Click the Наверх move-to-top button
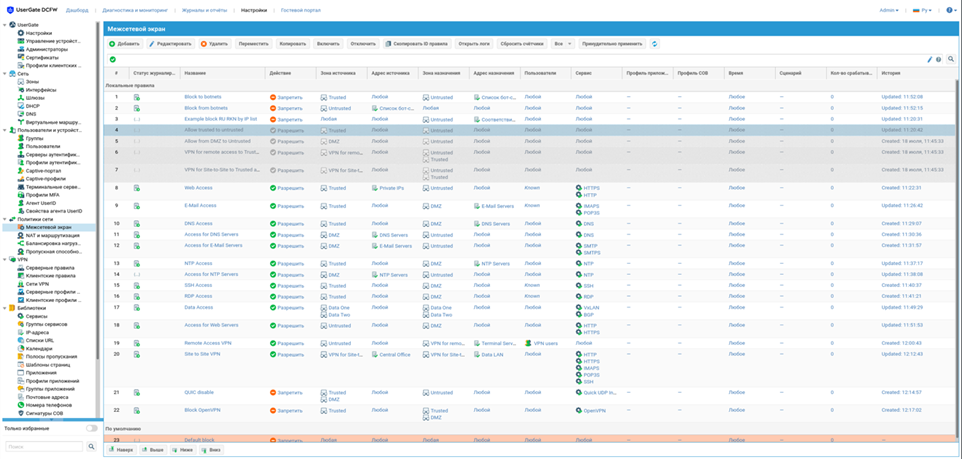 [121, 450]
